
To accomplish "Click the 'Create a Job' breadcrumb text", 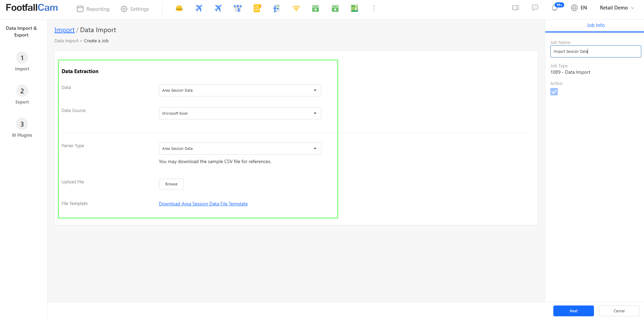I will pyautogui.click(x=96, y=41).
